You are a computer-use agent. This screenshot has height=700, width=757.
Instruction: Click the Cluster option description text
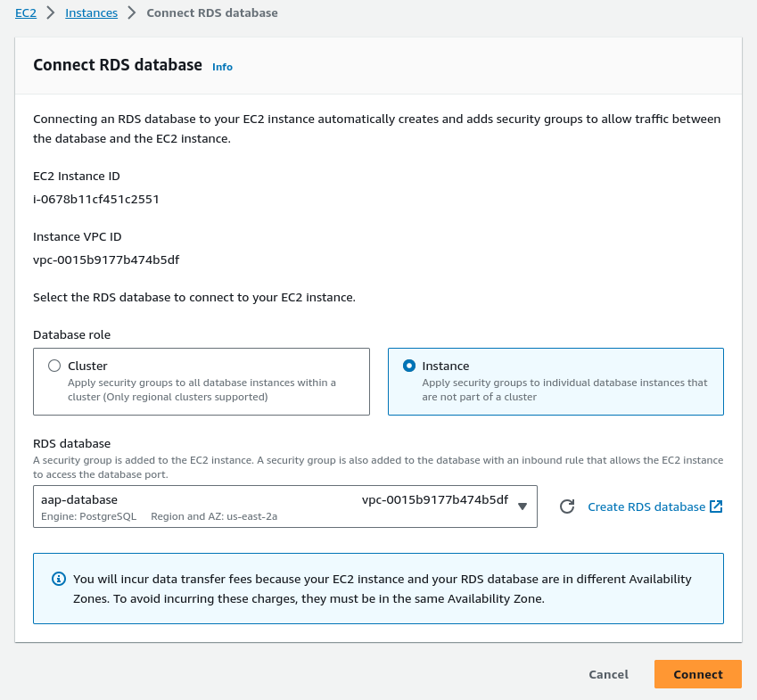[x=202, y=390]
